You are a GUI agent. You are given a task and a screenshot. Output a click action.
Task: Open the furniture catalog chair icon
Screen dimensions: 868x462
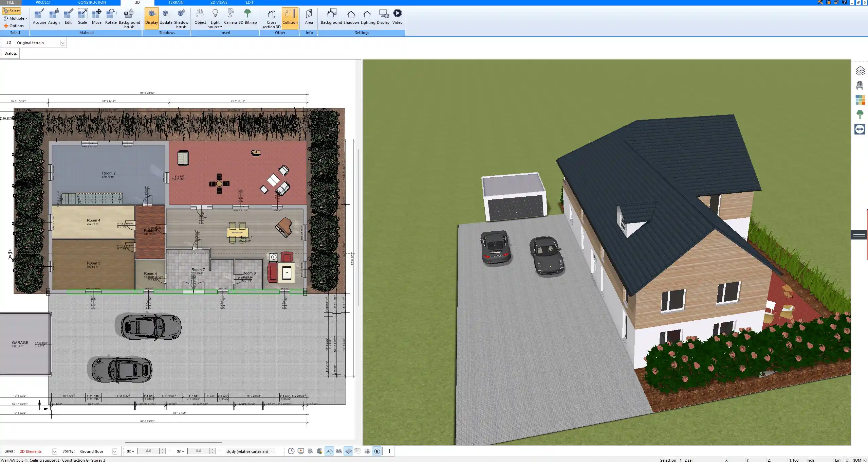(x=860, y=85)
